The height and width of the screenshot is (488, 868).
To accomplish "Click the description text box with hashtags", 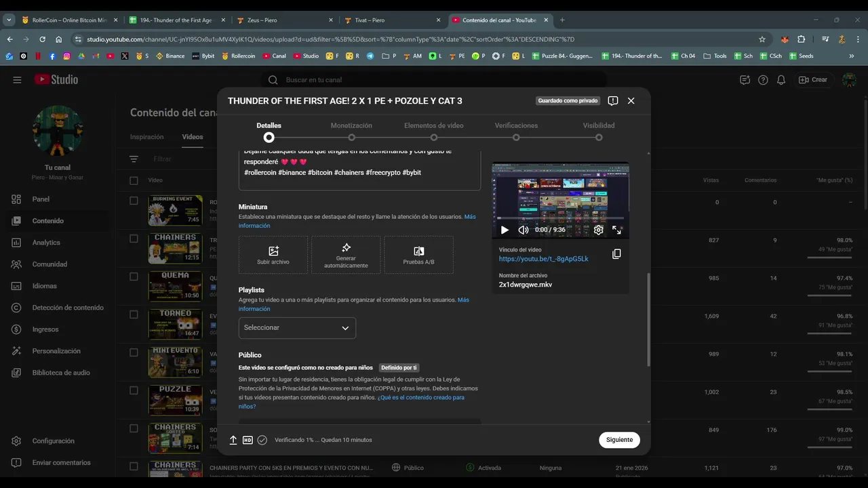I will pos(359,169).
